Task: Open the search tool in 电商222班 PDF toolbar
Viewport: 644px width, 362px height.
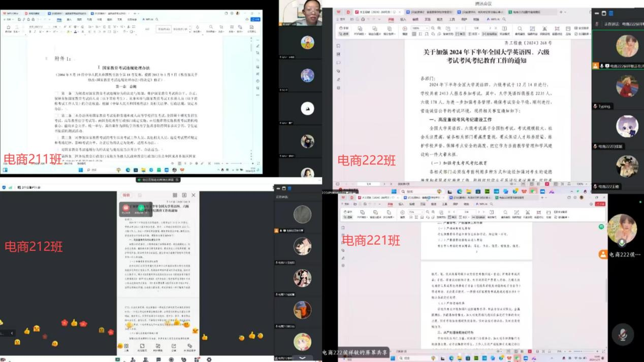Action: tap(519, 29)
